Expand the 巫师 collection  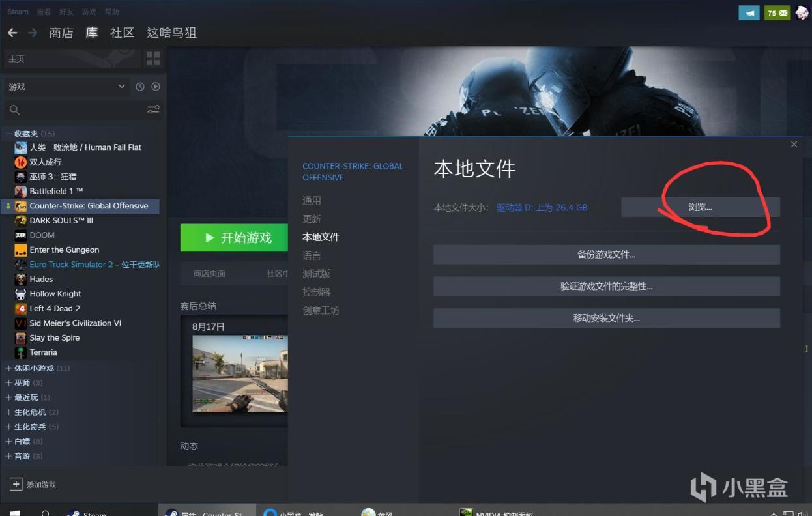click(x=8, y=383)
